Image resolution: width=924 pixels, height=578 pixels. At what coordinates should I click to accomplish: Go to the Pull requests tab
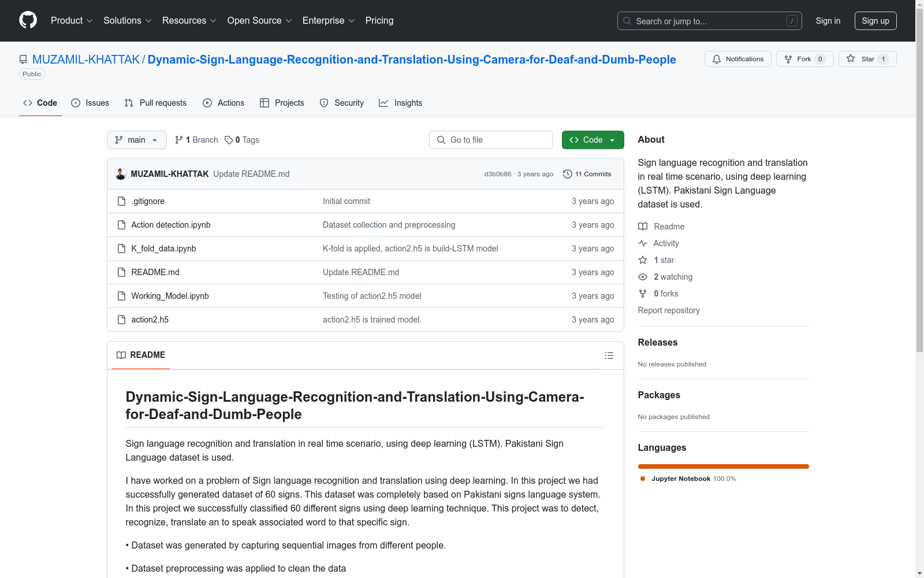click(x=155, y=103)
